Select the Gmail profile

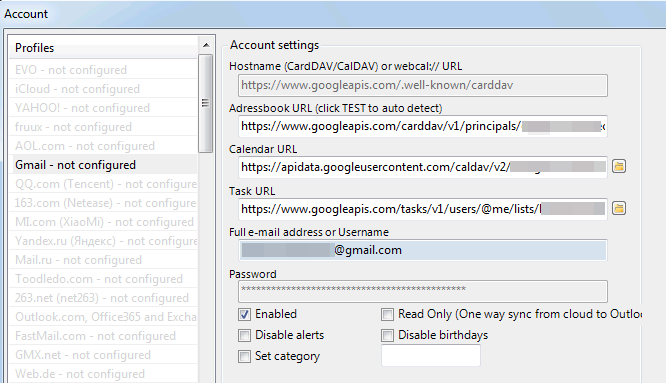[103, 164]
